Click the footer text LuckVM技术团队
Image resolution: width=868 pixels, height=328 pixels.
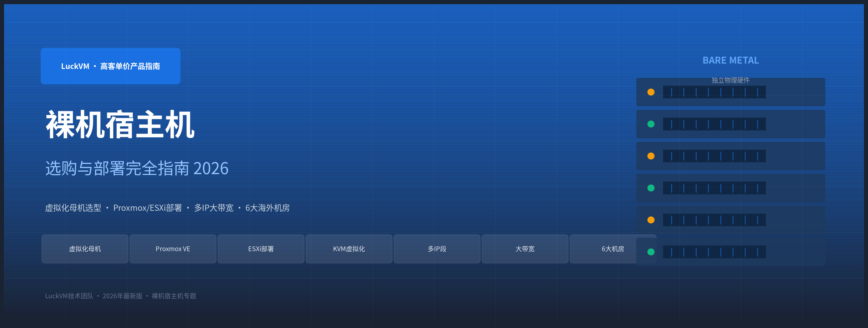69,296
